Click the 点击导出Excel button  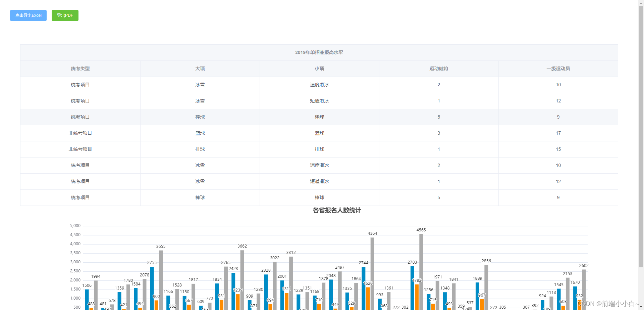(28, 15)
